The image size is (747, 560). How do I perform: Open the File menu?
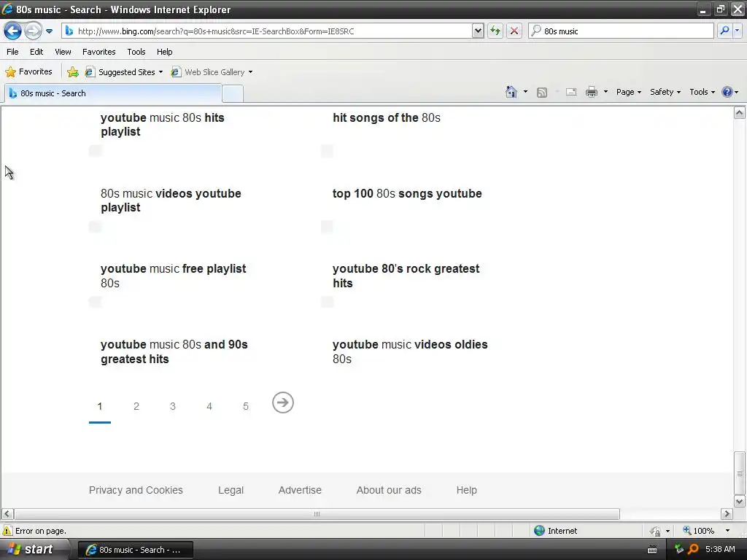click(x=13, y=52)
